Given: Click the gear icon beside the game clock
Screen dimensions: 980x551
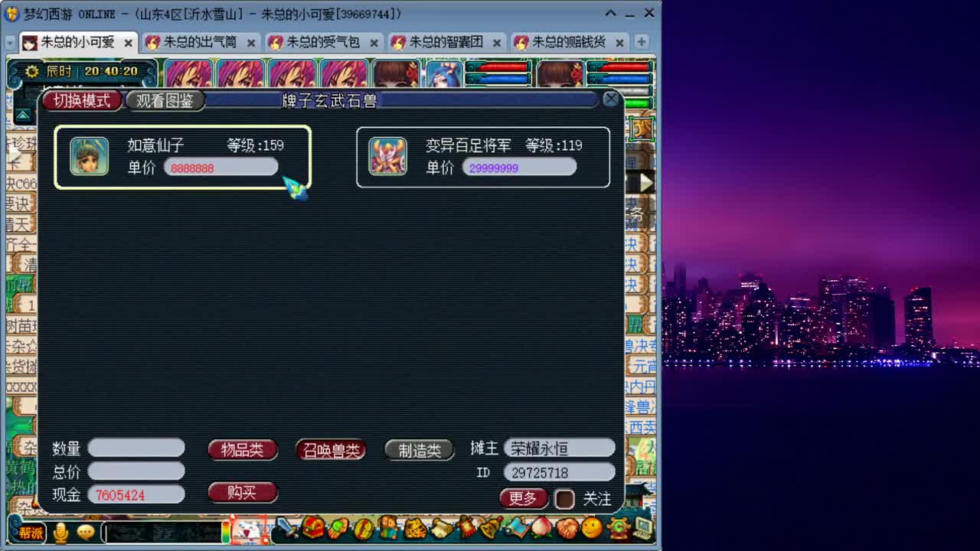Looking at the screenshot, I should [x=32, y=71].
